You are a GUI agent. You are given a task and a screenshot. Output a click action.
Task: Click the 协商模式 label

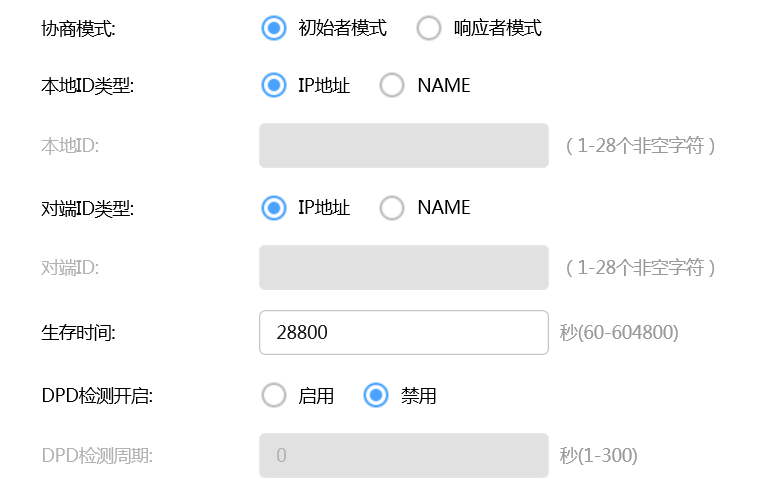[x=78, y=28]
